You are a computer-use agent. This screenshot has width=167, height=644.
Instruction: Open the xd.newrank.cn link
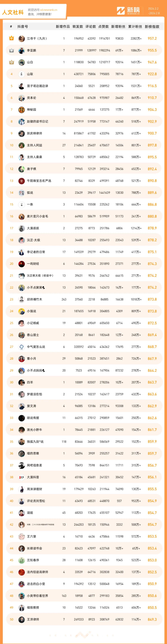point(48,10)
